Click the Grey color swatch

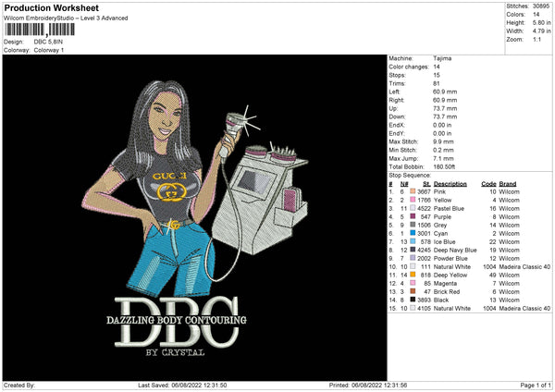[x=413, y=225]
